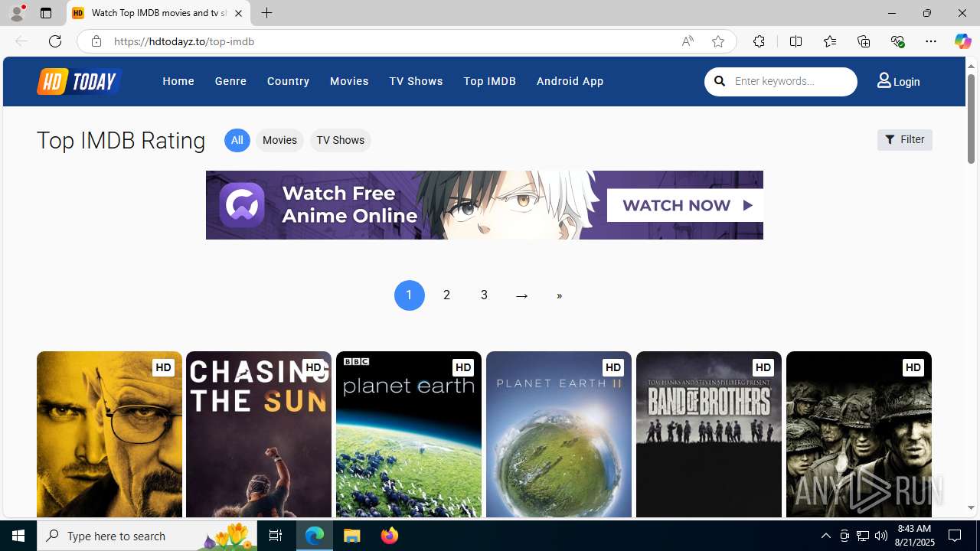This screenshot has height=551, width=980.
Task: Open TV Shows in the navigation bar
Action: [x=416, y=81]
